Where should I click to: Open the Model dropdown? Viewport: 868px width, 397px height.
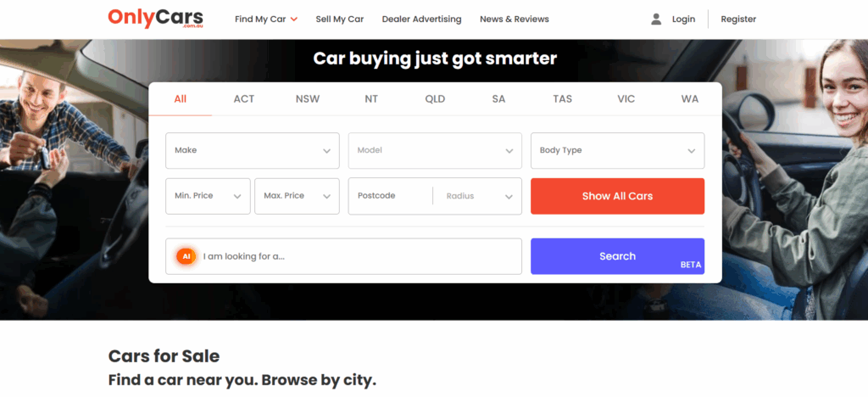click(435, 151)
